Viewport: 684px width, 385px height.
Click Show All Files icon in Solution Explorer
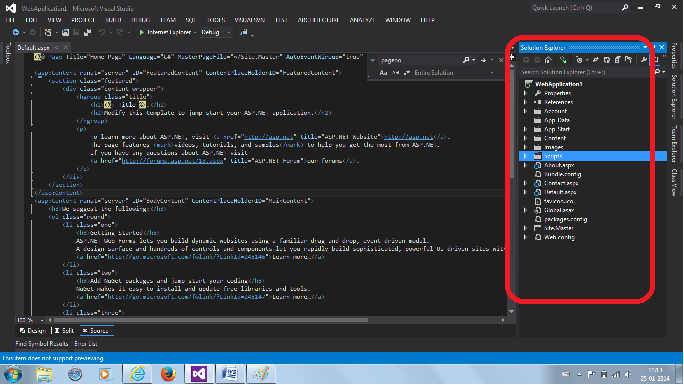[629, 60]
